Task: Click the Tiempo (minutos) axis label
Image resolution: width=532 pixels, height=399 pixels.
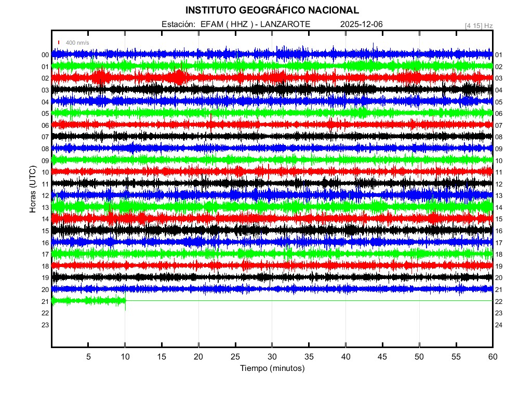Action: tap(272, 368)
